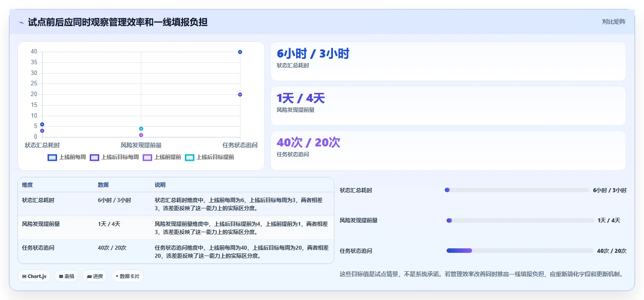Click the Chart.js tag chip

[x=35, y=276]
